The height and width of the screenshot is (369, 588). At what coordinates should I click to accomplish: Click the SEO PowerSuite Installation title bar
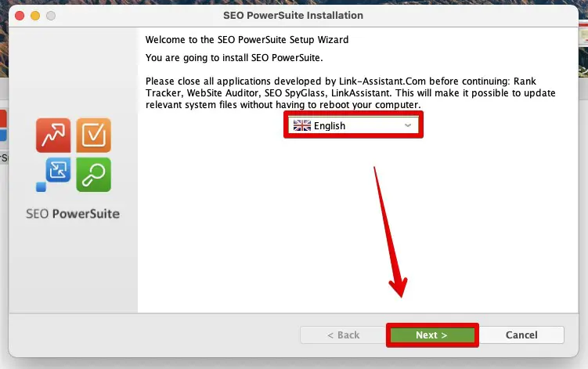click(294, 16)
